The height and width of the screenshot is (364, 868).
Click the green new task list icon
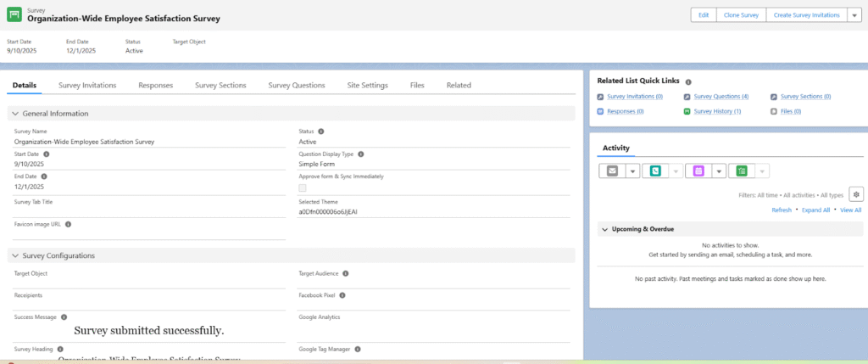coord(742,171)
